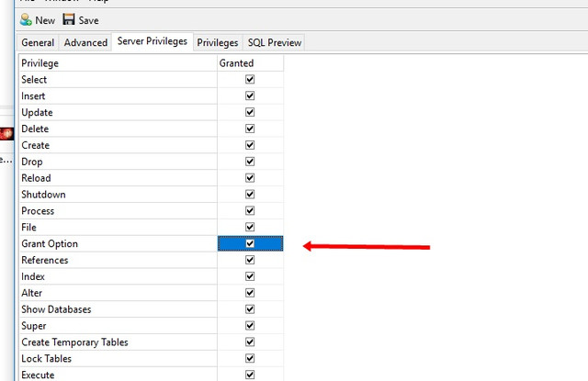Select the 'Drop' privilege name cell
Screen dimensions: 588x381
(118, 162)
